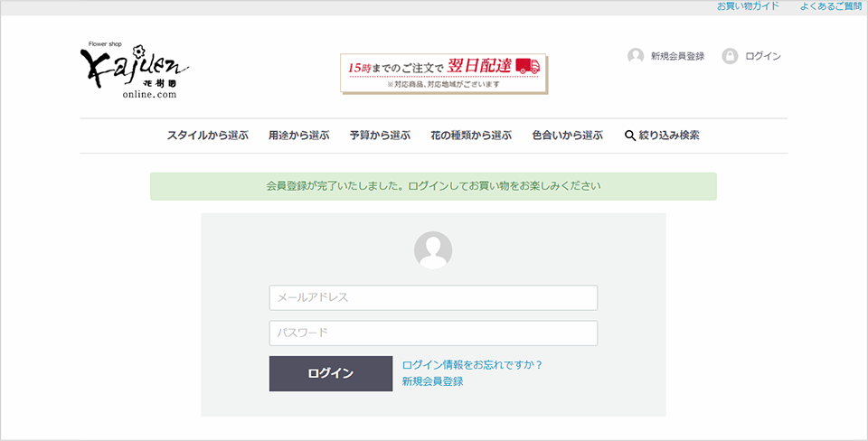This screenshot has height=441, width=868.
Task: Click the magnifying glass search icon
Action: point(630,136)
